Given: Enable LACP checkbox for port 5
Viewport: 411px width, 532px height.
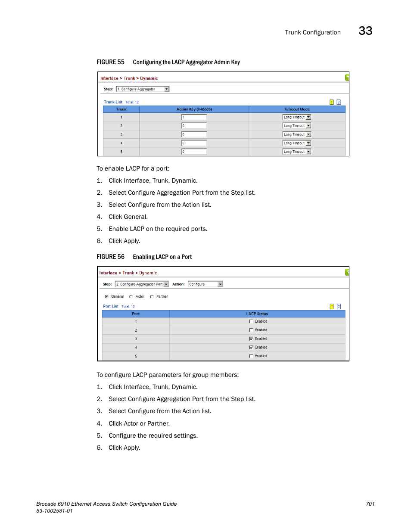Looking at the screenshot, I should coord(251,356).
